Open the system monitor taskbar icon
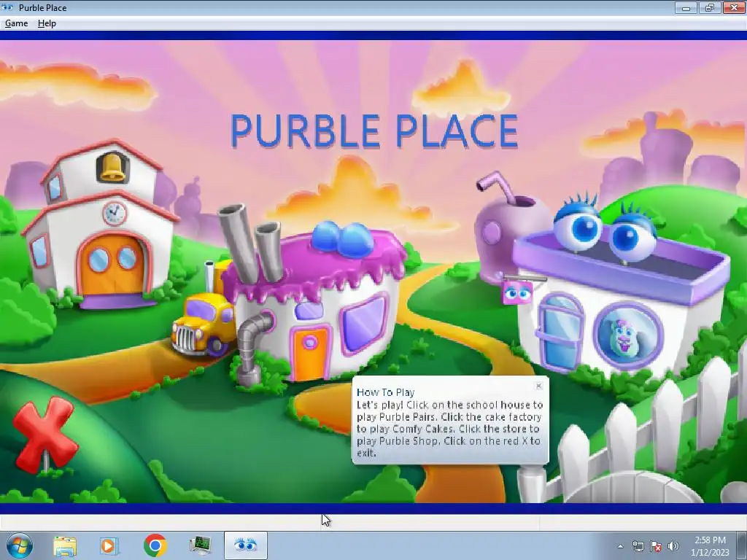The image size is (747, 560). 200,545
